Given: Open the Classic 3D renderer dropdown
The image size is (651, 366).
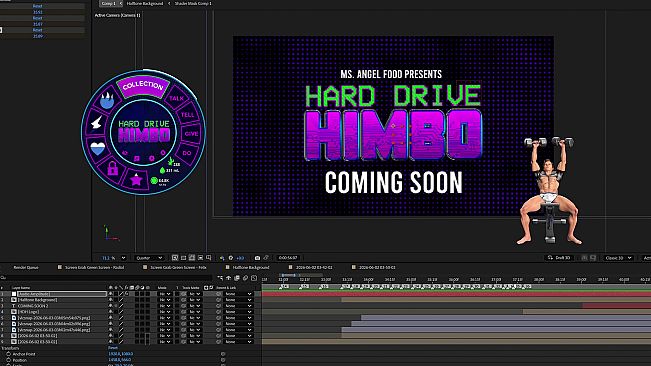Looking at the screenshot, I should [x=618, y=258].
